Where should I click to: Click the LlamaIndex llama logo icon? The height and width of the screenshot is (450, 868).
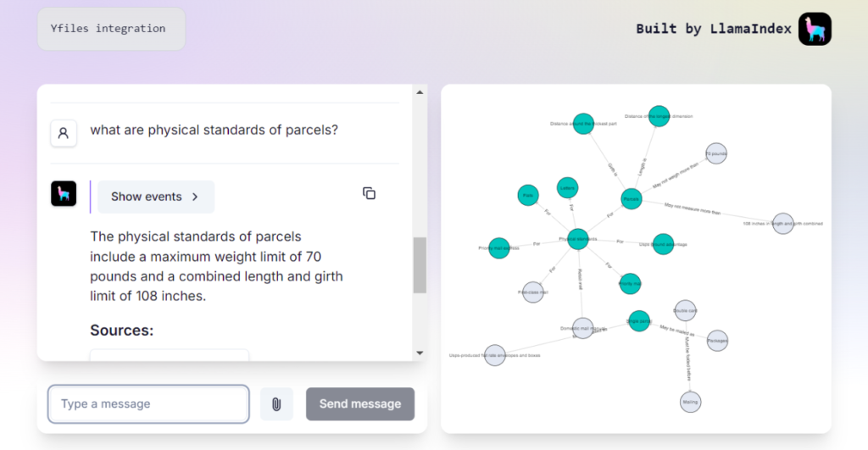(815, 29)
